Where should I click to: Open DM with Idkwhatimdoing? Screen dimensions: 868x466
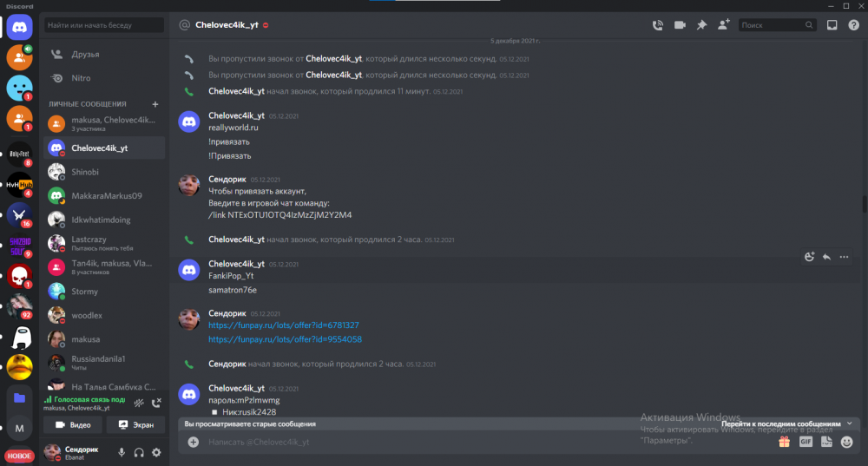[x=104, y=220]
